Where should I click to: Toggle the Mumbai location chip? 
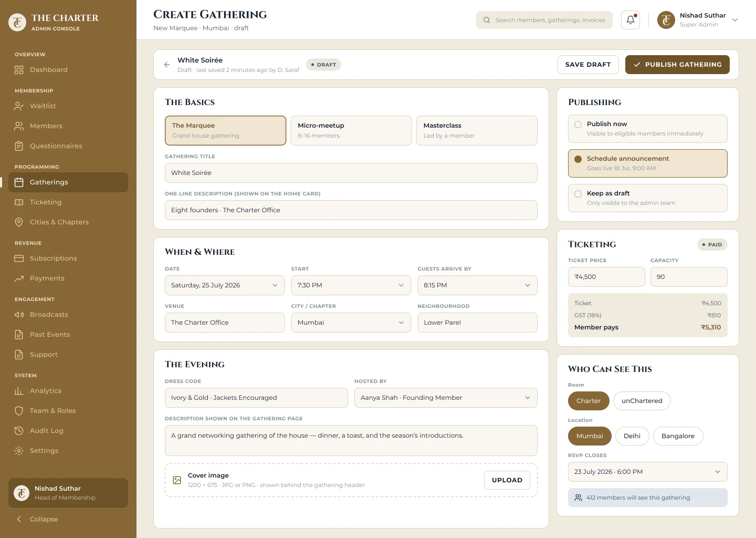pyautogui.click(x=590, y=436)
